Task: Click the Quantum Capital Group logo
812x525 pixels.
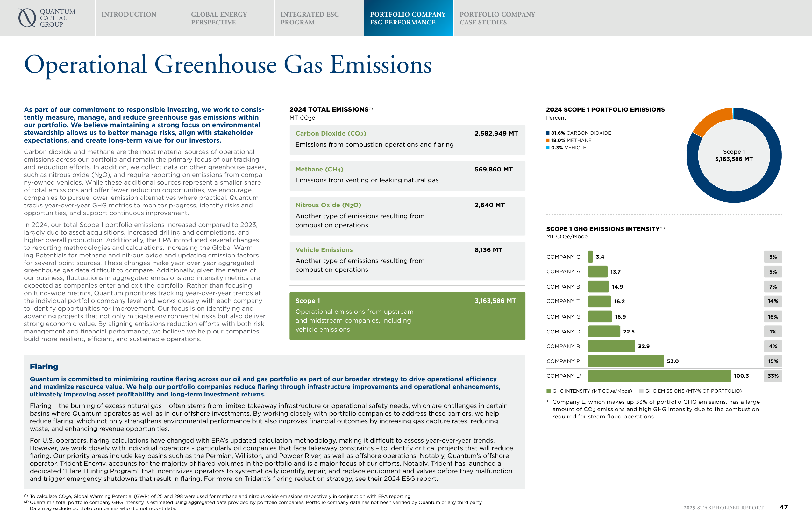Action: 47,18
